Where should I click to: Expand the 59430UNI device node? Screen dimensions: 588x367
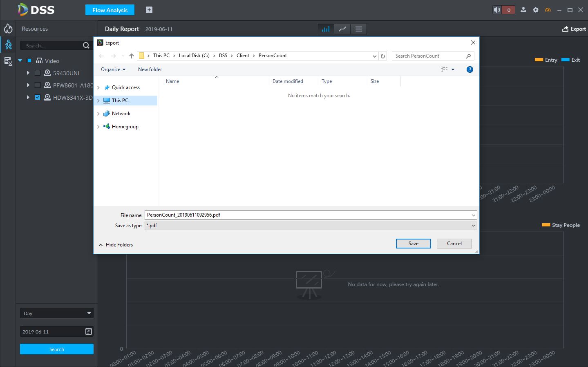point(28,73)
